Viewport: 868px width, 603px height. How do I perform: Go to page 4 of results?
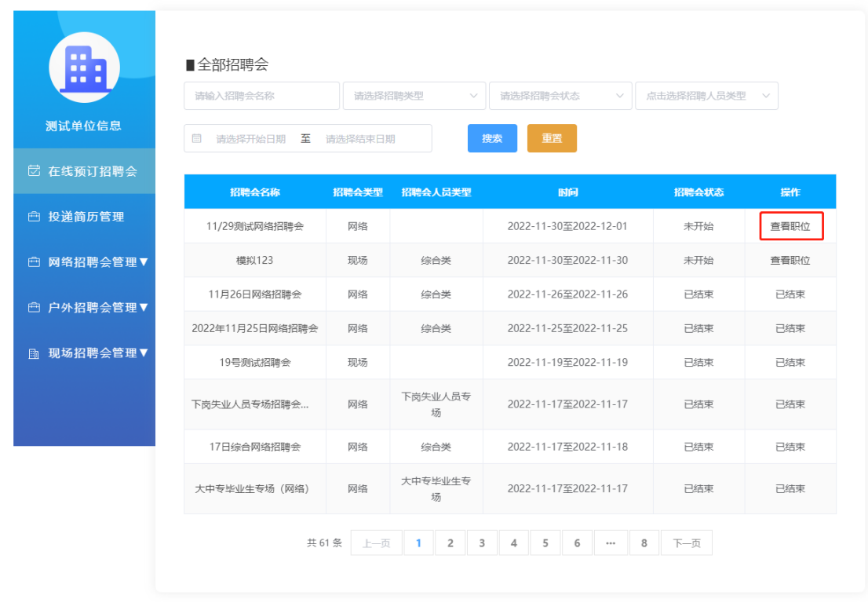[514, 543]
